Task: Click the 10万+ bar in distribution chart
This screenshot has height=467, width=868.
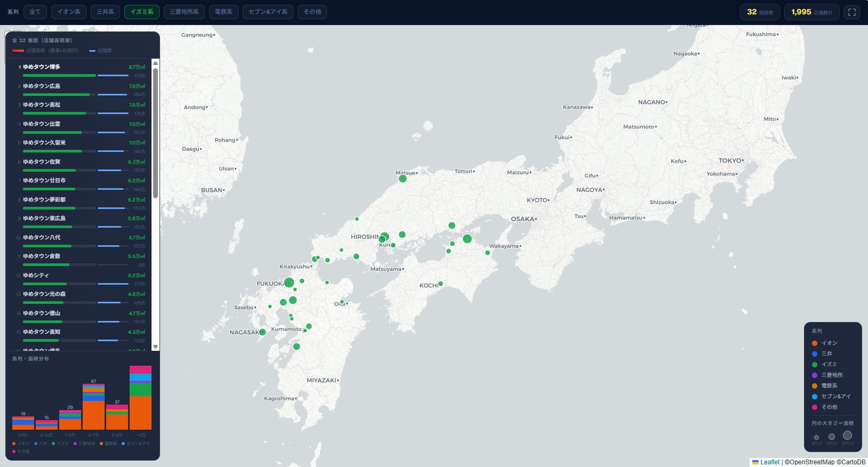Action: tap(23, 423)
